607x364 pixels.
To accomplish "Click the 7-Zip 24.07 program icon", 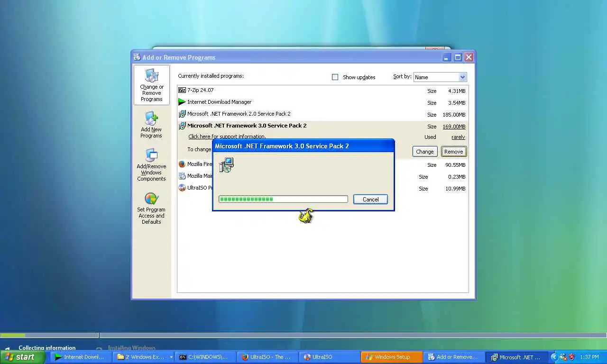I will click(182, 90).
